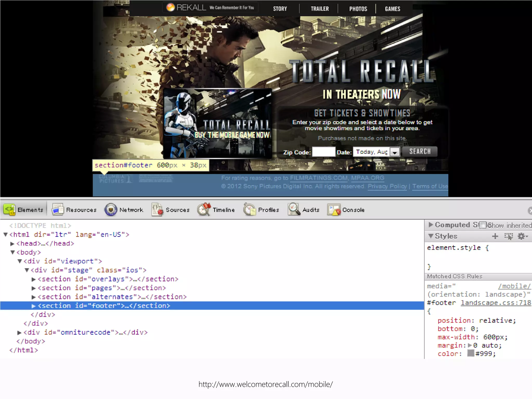Open the Profiles panel icon
Screen dimensions: 532x399
point(249,210)
